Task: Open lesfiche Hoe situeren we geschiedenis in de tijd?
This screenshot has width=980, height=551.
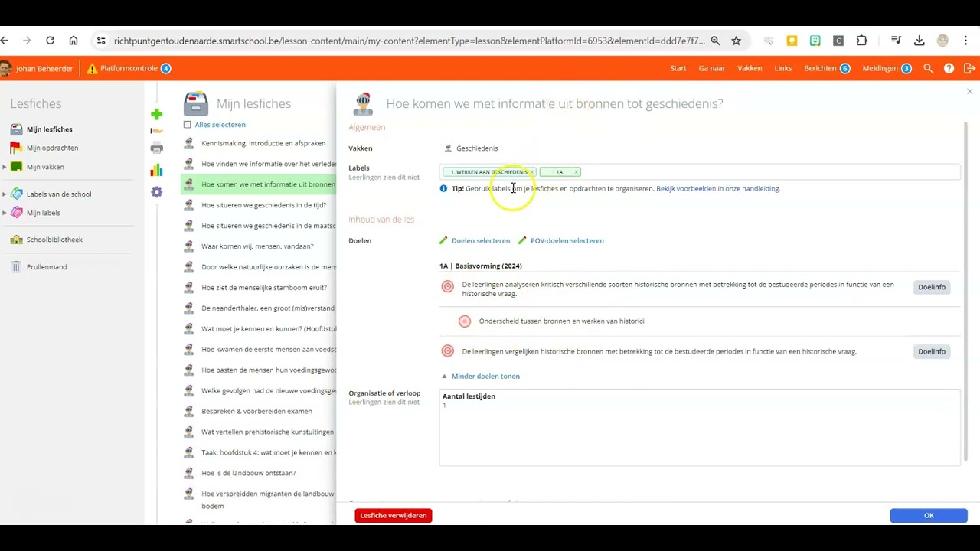Action: [263, 205]
